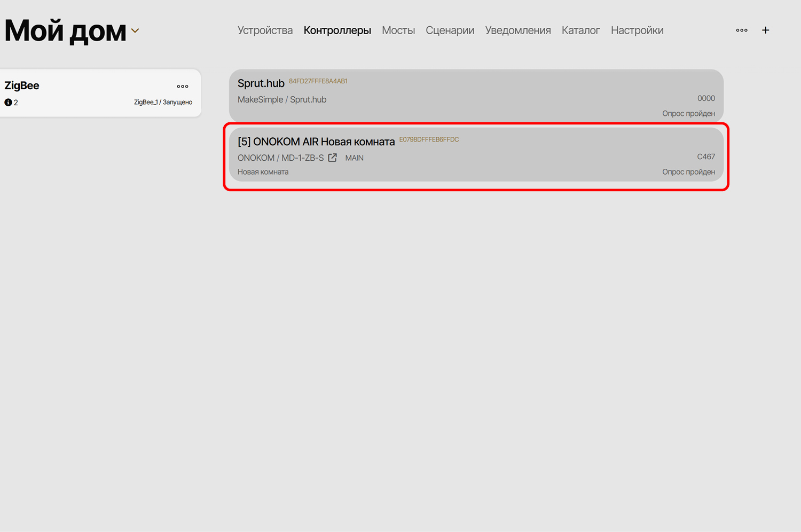Image resolution: width=801 pixels, height=532 pixels.
Task: Click MakeSimple / Sprut.hub text
Action: (x=282, y=99)
